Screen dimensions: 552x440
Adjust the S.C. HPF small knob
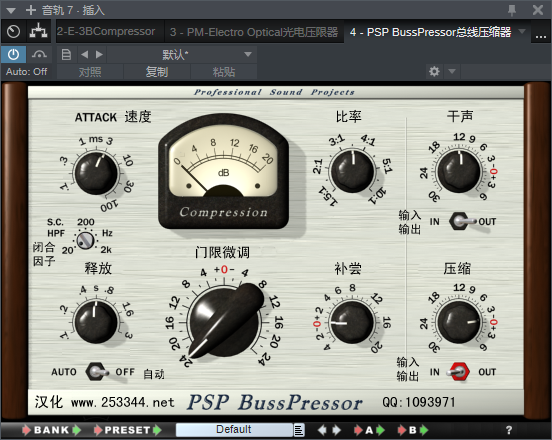point(85,241)
